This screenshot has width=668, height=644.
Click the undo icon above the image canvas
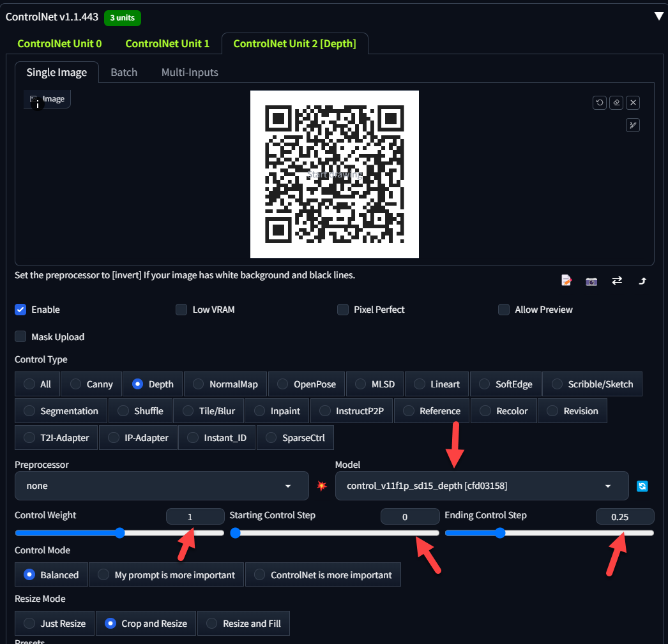pyautogui.click(x=600, y=103)
